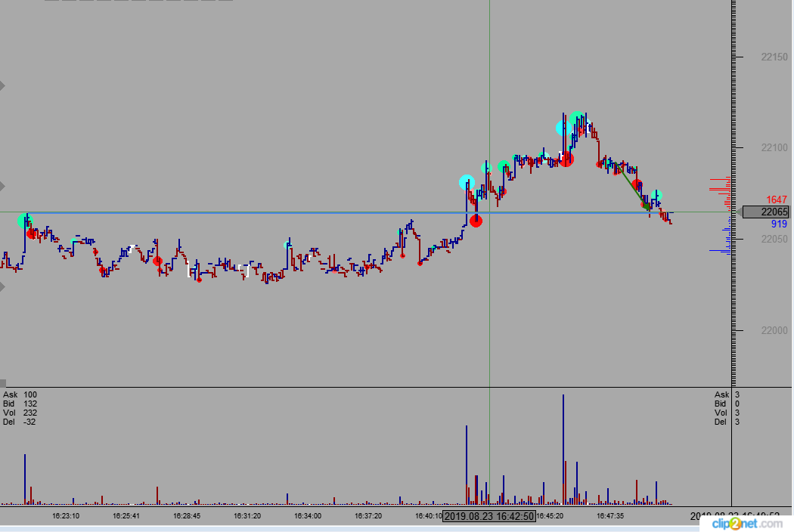Click the 22000 price axis label
The height and width of the screenshot is (532, 794).
(774, 330)
